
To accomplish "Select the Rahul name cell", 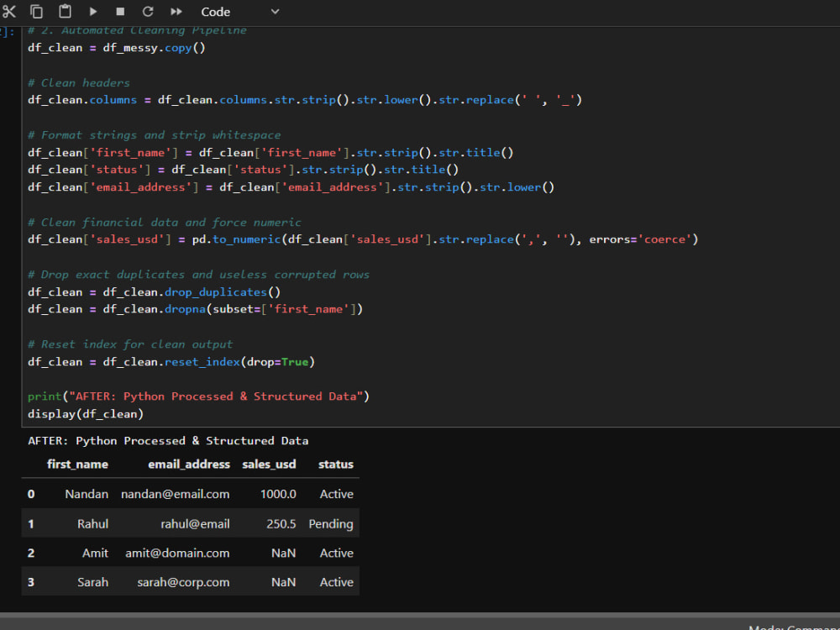I will click(x=92, y=524).
